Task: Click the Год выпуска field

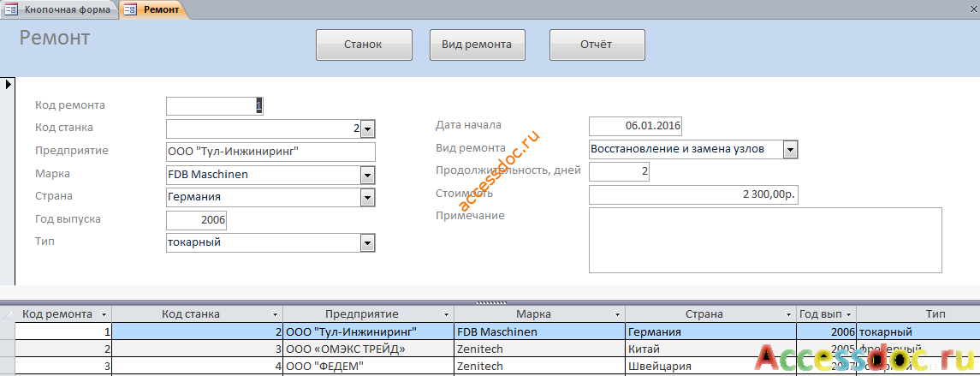Action: (196, 220)
